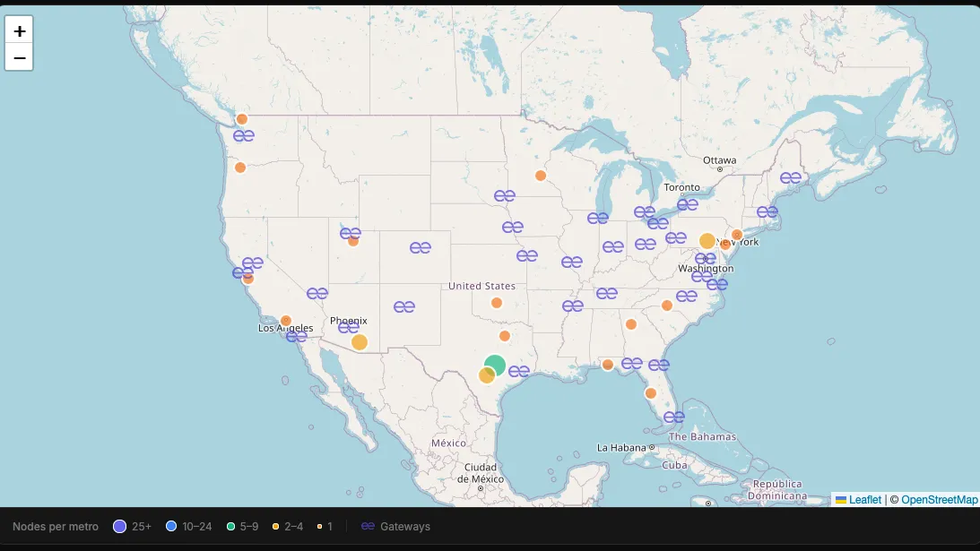Select the gateway marker near Raleigh, North Carolina
This screenshot has width=980, height=551.
pyautogui.click(x=686, y=297)
